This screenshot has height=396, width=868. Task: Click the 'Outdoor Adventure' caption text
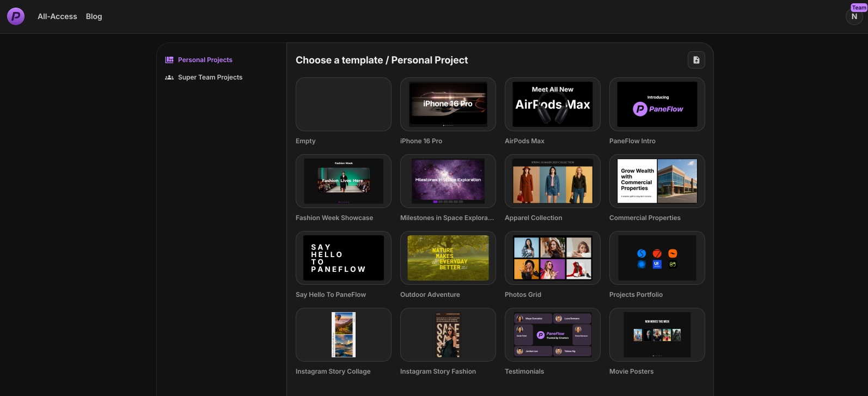(x=430, y=295)
